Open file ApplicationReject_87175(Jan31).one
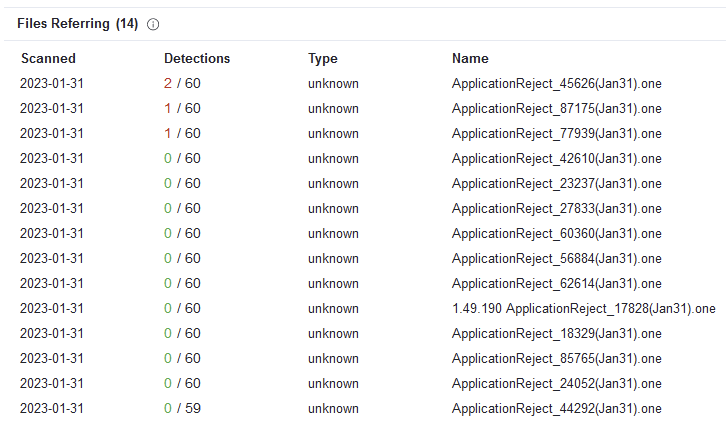 coord(556,109)
